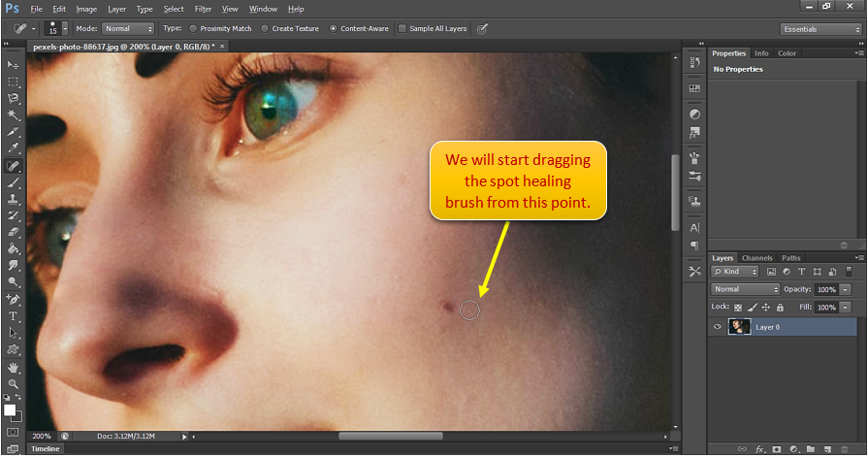Switch to the Color tab
This screenshot has height=457, width=868.
tap(787, 53)
